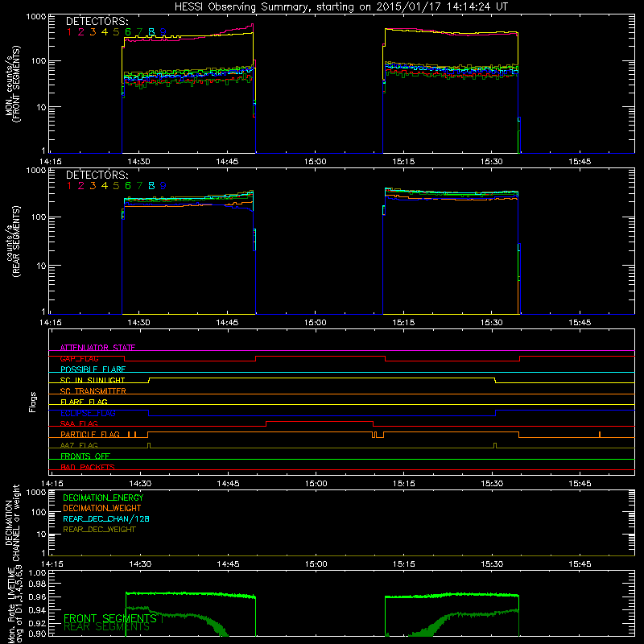The height and width of the screenshot is (644, 644).
Task: Click the DECIMATION CHANNEL or weight y-axis title
Action: tap(12, 522)
